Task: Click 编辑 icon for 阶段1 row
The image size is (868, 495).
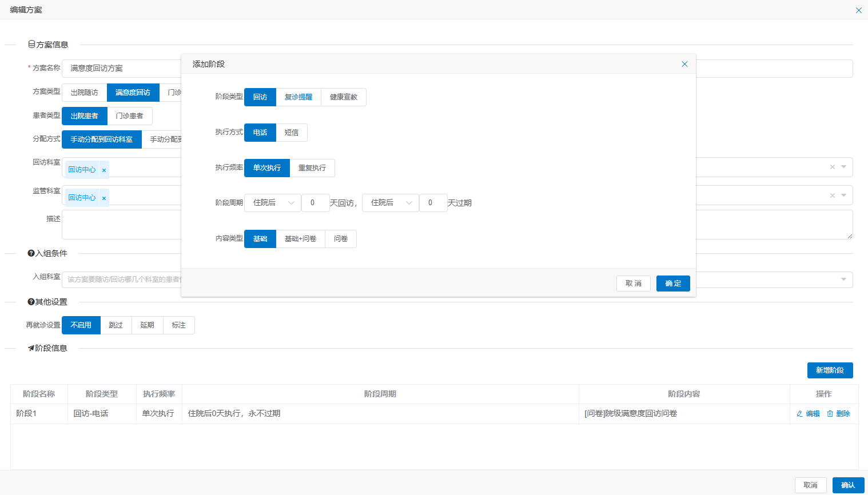Action: 800,414
